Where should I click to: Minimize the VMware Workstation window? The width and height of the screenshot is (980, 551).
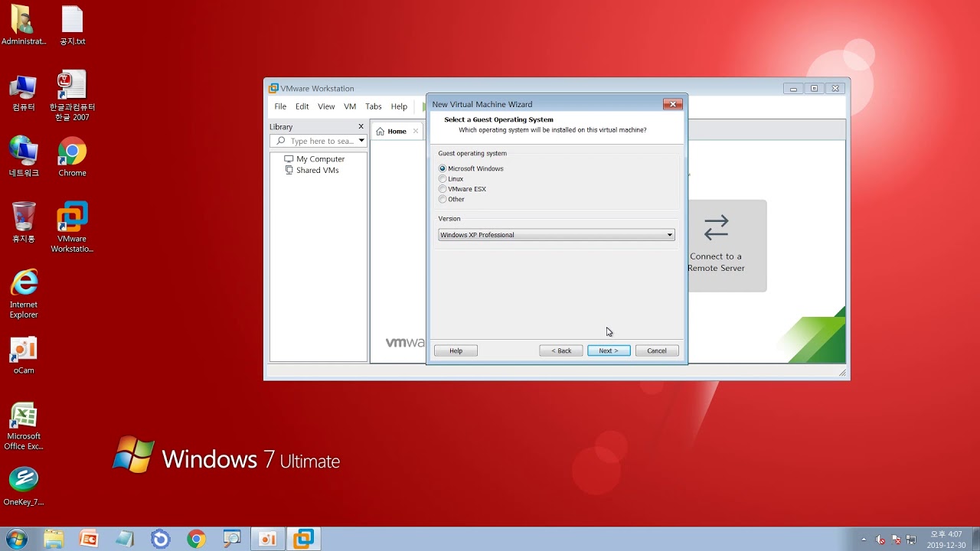tap(794, 88)
